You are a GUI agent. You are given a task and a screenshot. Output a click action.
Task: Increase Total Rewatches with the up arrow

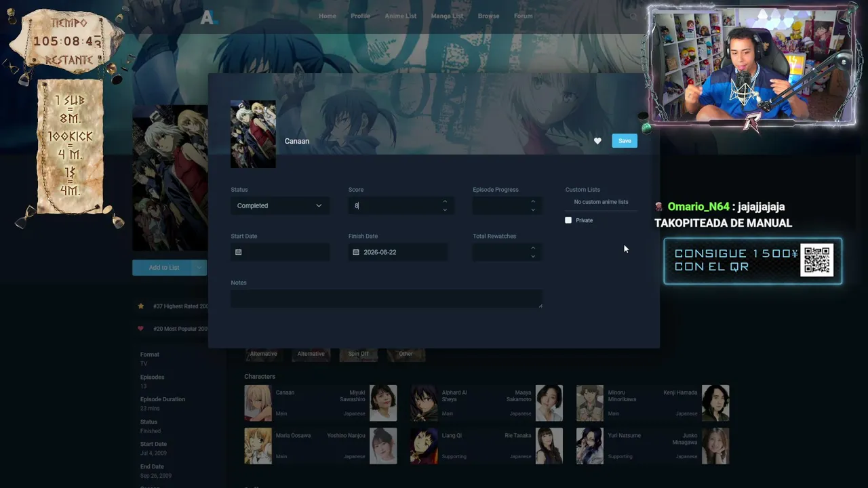click(x=533, y=248)
